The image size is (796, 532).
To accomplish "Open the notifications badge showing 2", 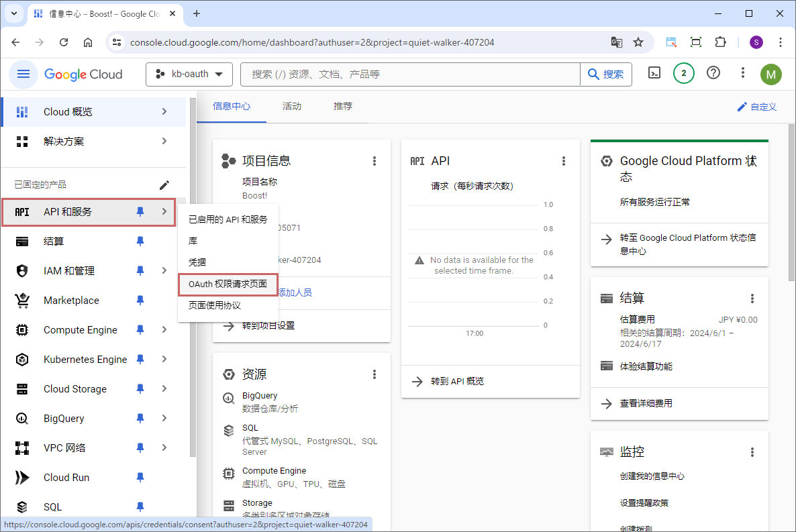I will 683,74.
